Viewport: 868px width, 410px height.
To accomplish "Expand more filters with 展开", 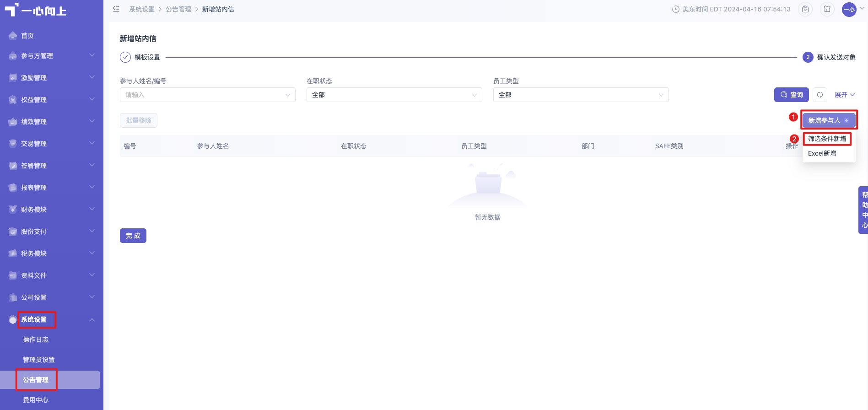I will (845, 95).
